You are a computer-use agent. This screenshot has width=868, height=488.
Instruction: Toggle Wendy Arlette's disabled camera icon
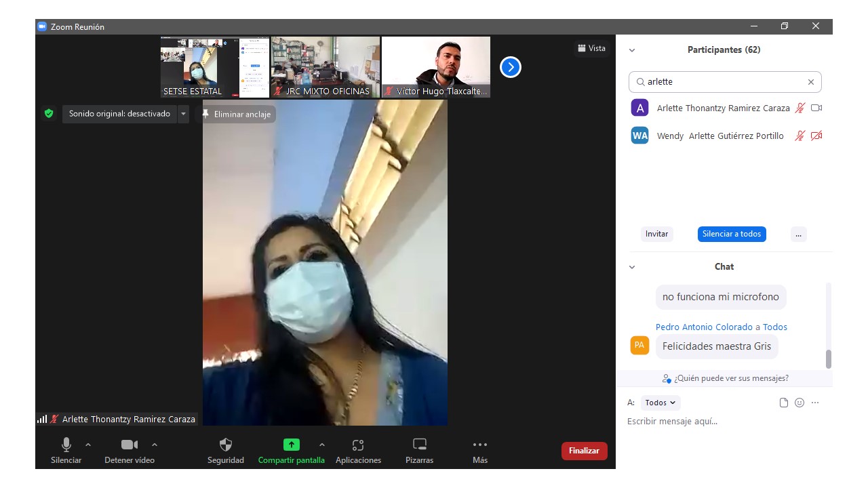(816, 136)
